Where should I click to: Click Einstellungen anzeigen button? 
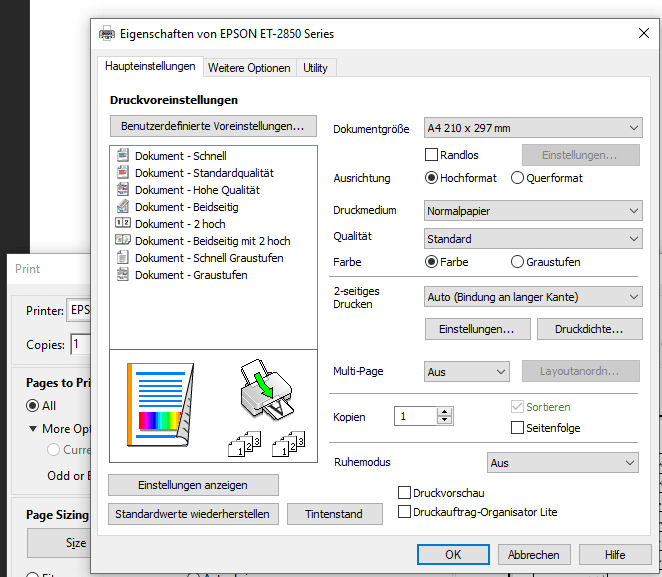(x=193, y=485)
